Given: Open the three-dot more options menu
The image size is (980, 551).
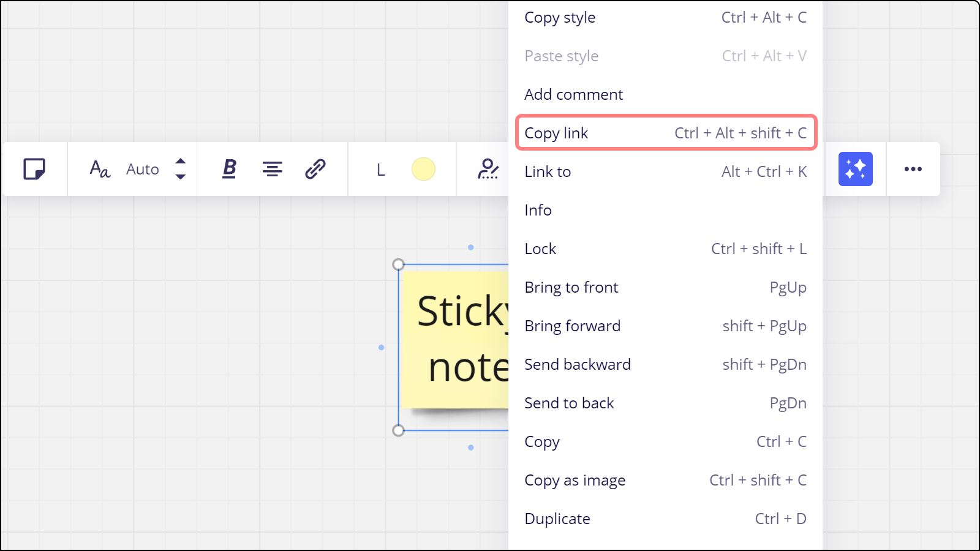Looking at the screenshot, I should tap(913, 169).
